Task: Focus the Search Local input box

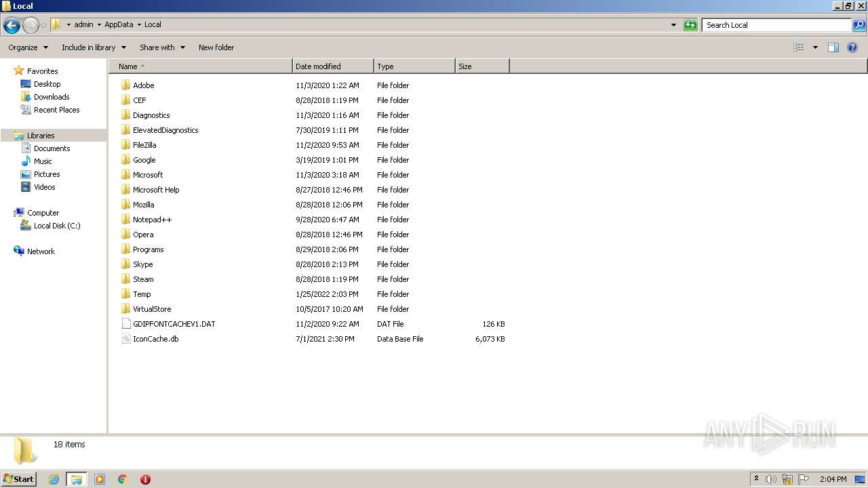Action: click(777, 25)
